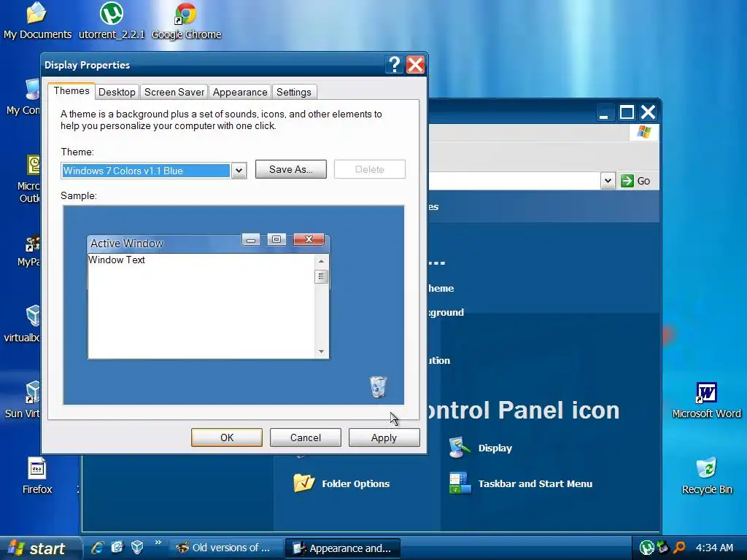747x560 pixels.
Task: Click the 'Old versions of ...' taskbar button
Action: point(225,548)
